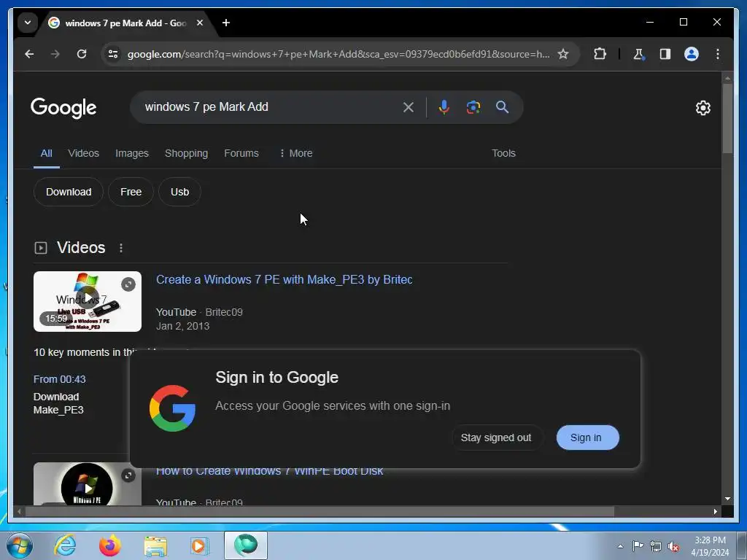Open 'Create a Windows 7 PE with Make_PE3' link

point(285,279)
